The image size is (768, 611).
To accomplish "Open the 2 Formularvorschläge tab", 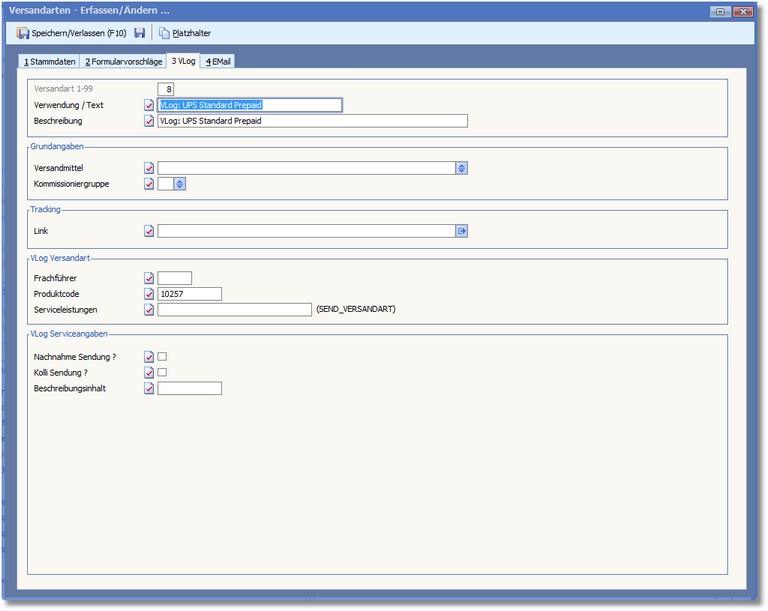I will click(123, 61).
